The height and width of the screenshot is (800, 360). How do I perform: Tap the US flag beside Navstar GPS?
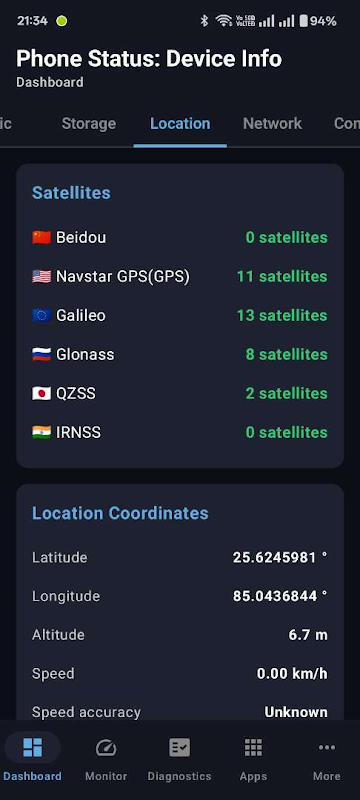point(41,277)
